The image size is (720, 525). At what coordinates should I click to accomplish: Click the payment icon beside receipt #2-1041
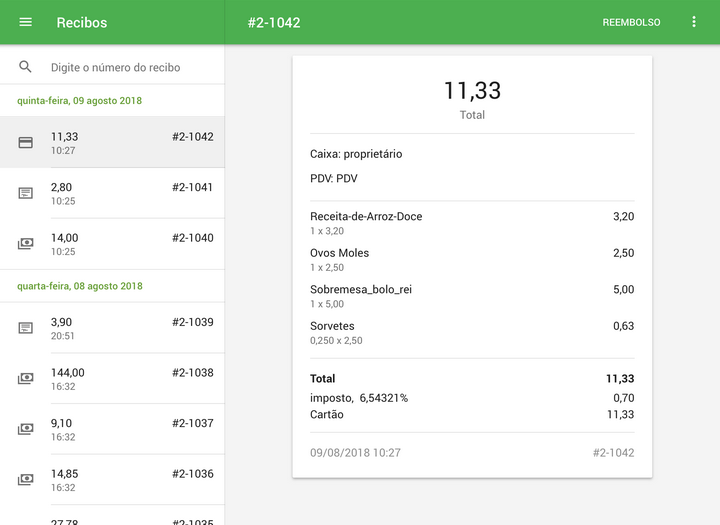(x=26, y=193)
